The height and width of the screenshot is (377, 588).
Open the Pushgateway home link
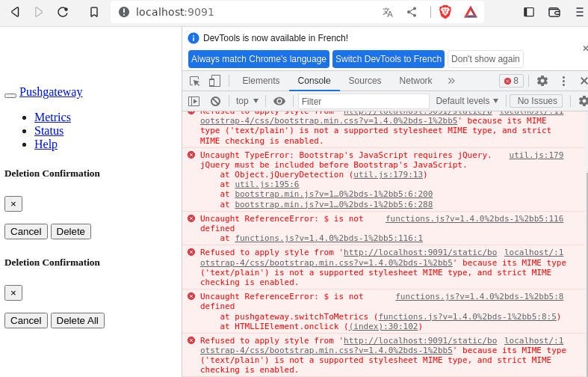[x=51, y=91]
